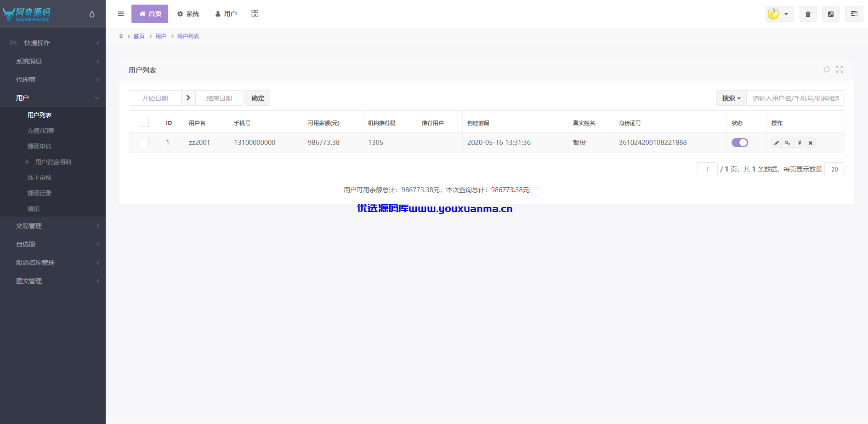Expand the 交易管理 sidebar section
The image size is (868, 424).
point(53,226)
